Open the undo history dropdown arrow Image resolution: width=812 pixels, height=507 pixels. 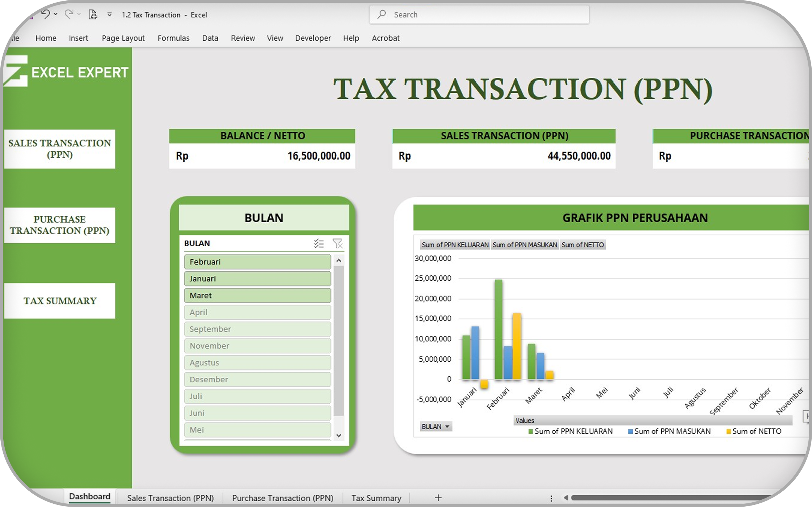click(x=56, y=15)
